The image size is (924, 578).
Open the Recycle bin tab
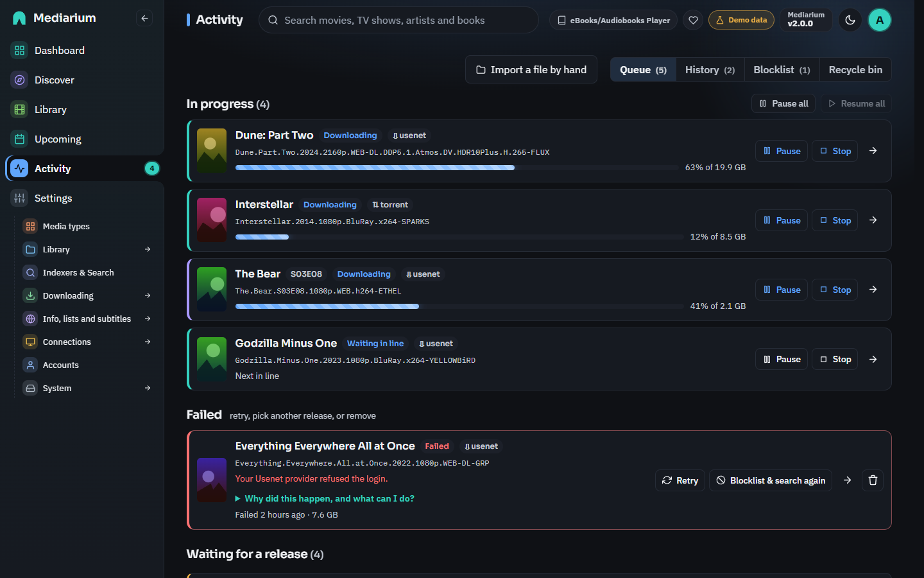(x=855, y=69)
